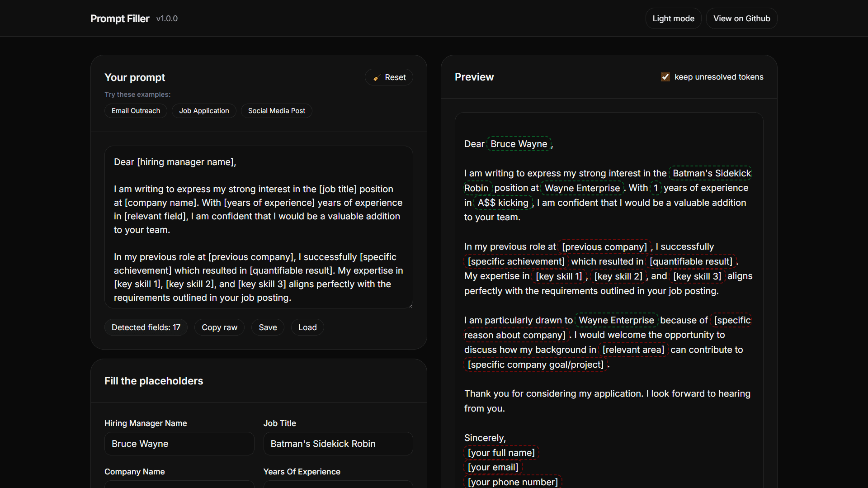Screen dimensions: 868x488
Task: Click the [quantifiable result] token in preview
Action: [691, 261]
